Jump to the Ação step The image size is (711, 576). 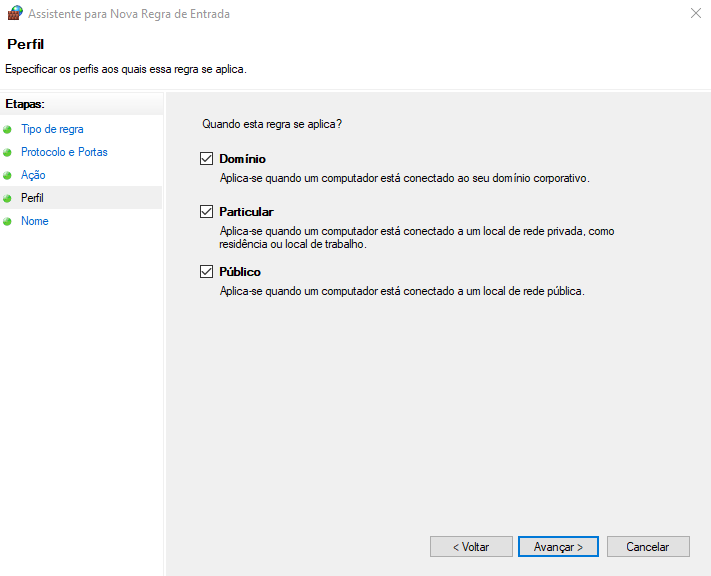pos(33,176)
